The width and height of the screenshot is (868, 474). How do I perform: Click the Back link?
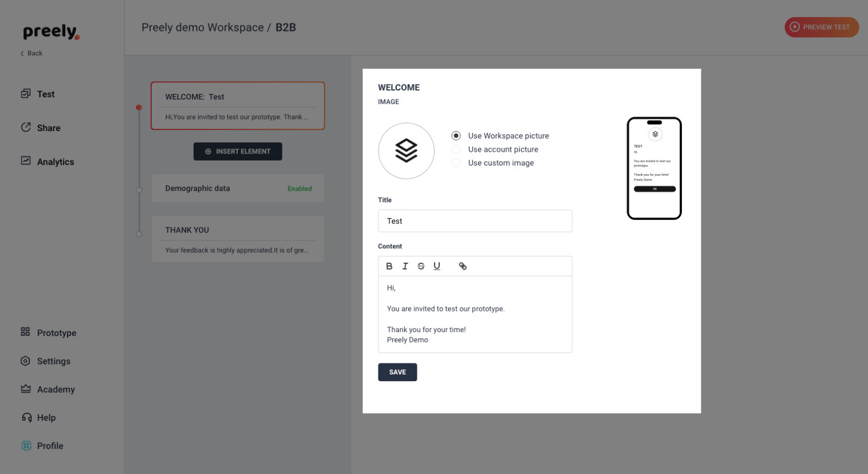[31, 53]
